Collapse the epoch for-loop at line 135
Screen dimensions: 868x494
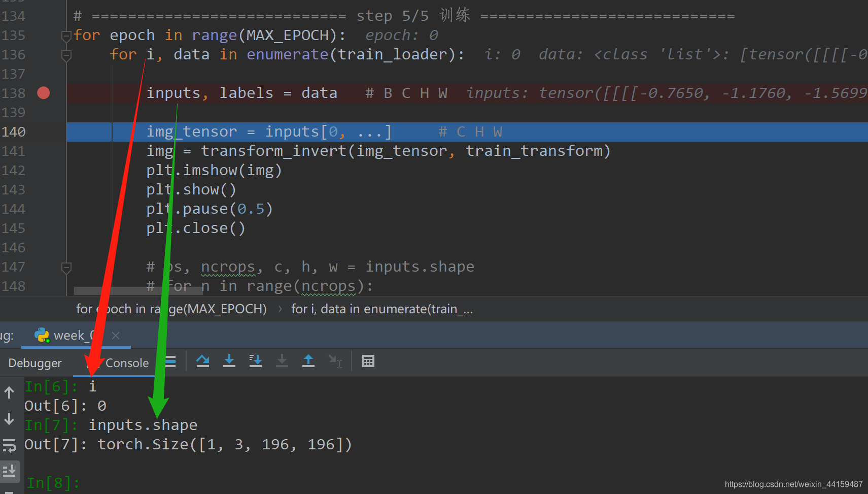[66, 36]
